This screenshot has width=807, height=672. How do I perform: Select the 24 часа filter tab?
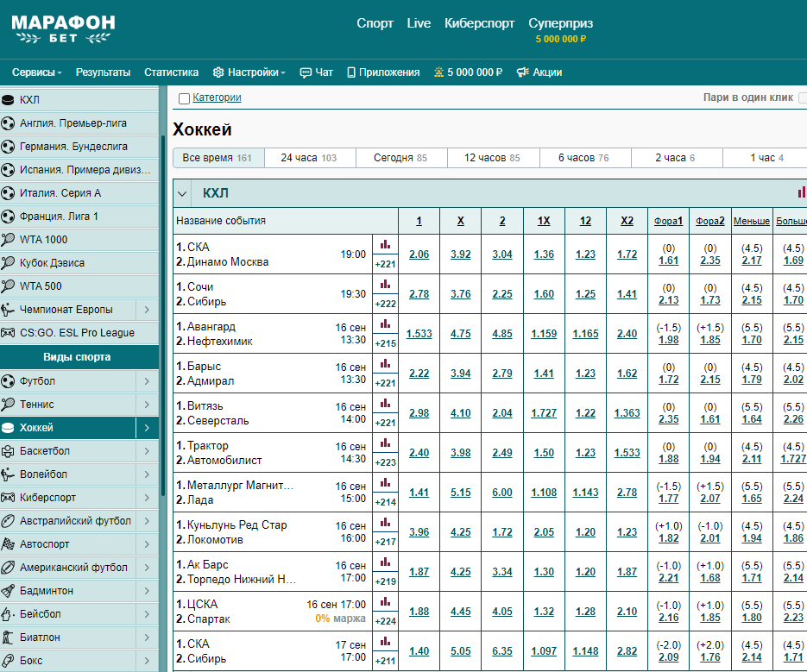[x=310, y=158]
